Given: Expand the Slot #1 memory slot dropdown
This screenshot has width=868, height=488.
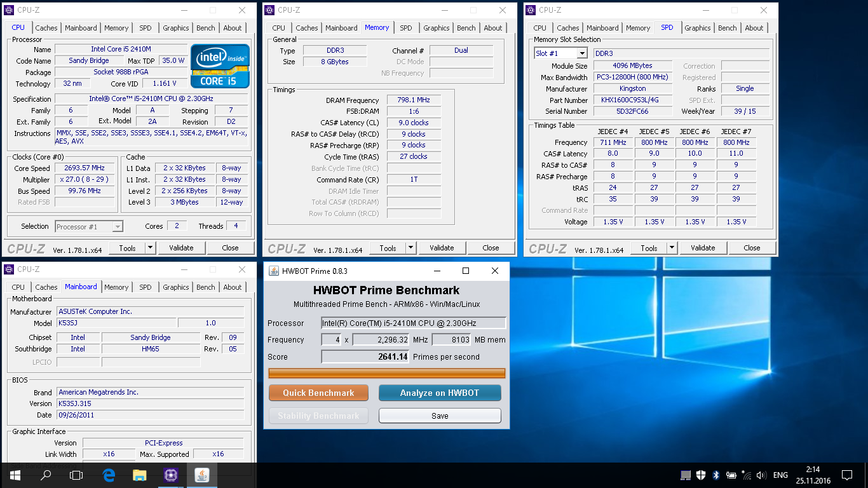Looking at the screenshot, I should pos(582,53).
